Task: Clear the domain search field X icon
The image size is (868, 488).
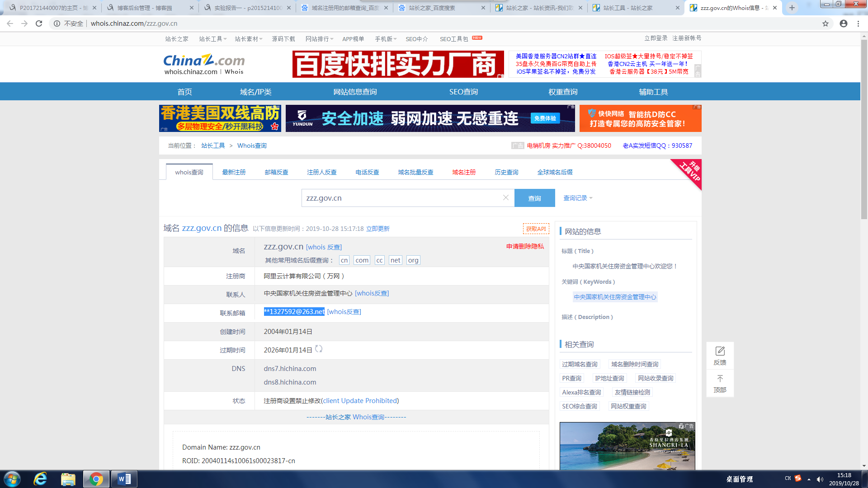Action: click(x=506, y=197)
